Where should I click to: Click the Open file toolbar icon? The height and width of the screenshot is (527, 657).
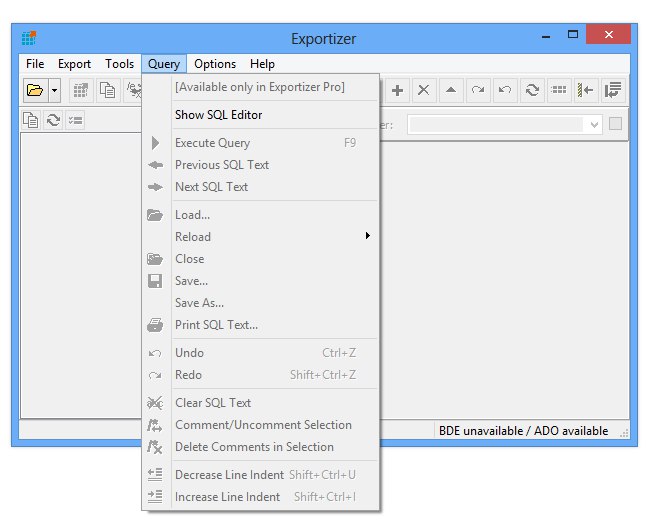pos(35,90)
